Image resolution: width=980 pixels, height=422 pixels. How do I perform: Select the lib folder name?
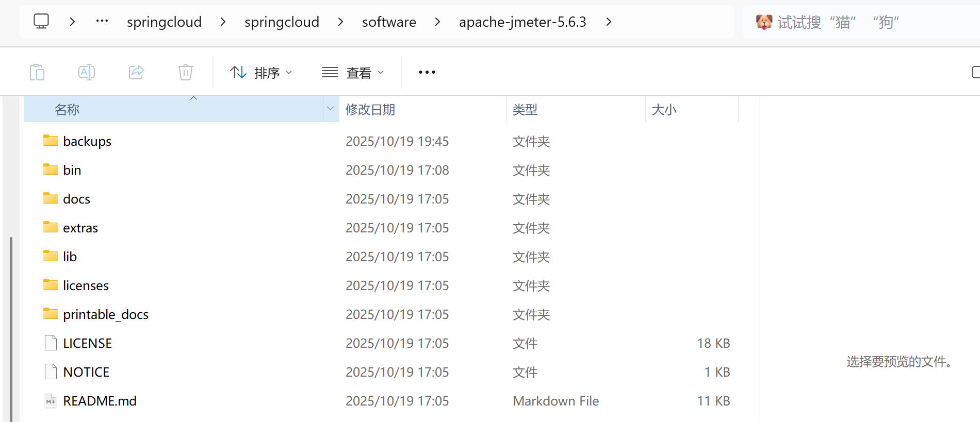[x=70, y=257]
